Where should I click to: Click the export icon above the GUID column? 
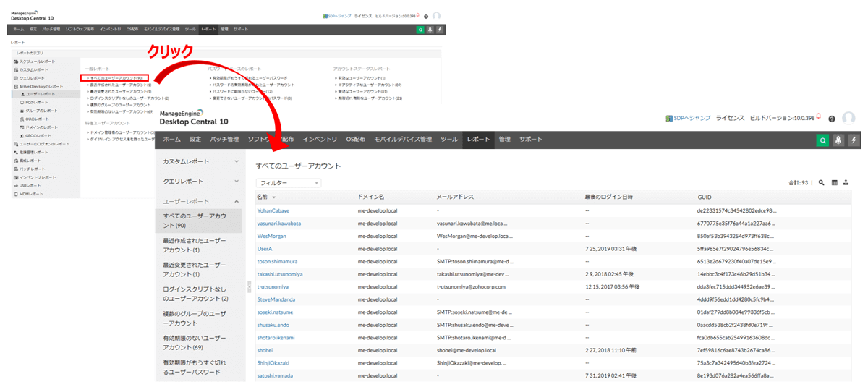846,183
